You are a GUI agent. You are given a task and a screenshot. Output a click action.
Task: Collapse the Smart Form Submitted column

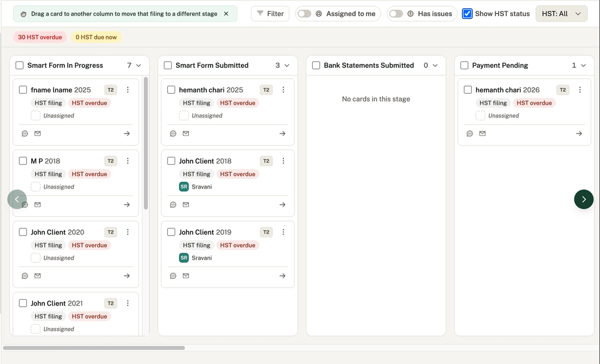(287, 65)
